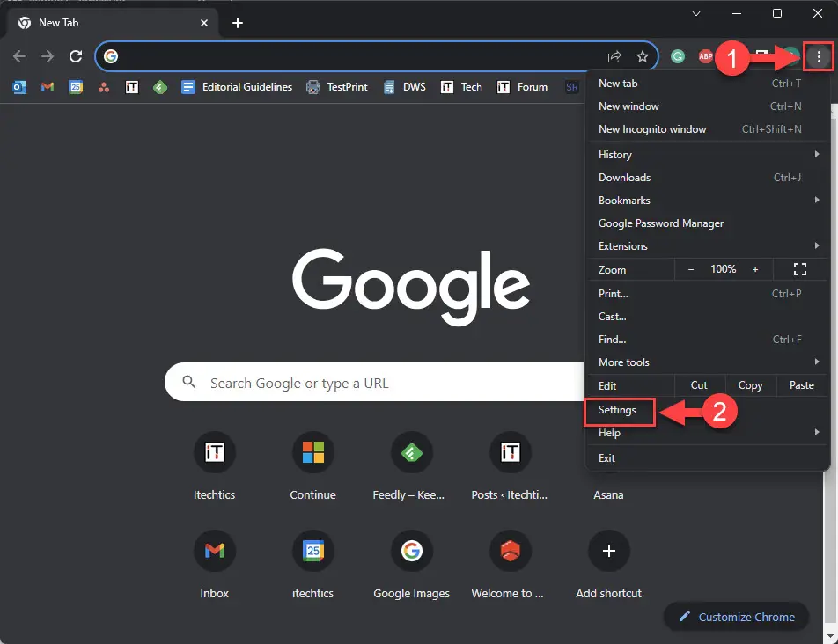Click the back navigation arrow
The width and height of the screenshot is (838, 644).
click(x=19, y=56)
